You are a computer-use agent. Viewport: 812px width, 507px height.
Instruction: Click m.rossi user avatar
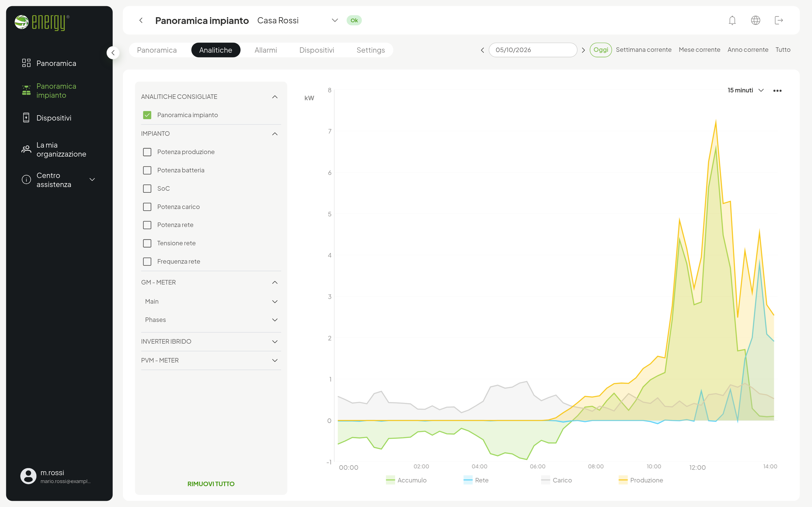point(28,476)
